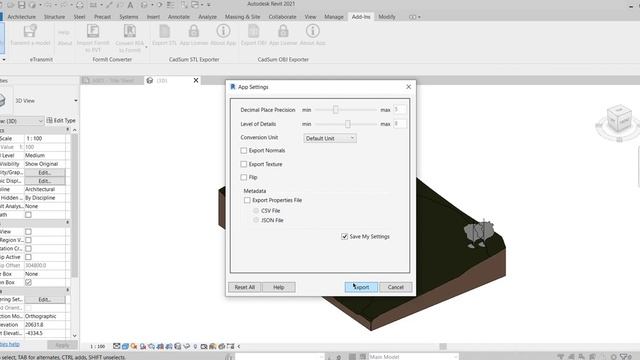The height and width of the screenshot is (360, 640).
Task: Switch to the Manage ribbon tab
Action: coord(334,17)
